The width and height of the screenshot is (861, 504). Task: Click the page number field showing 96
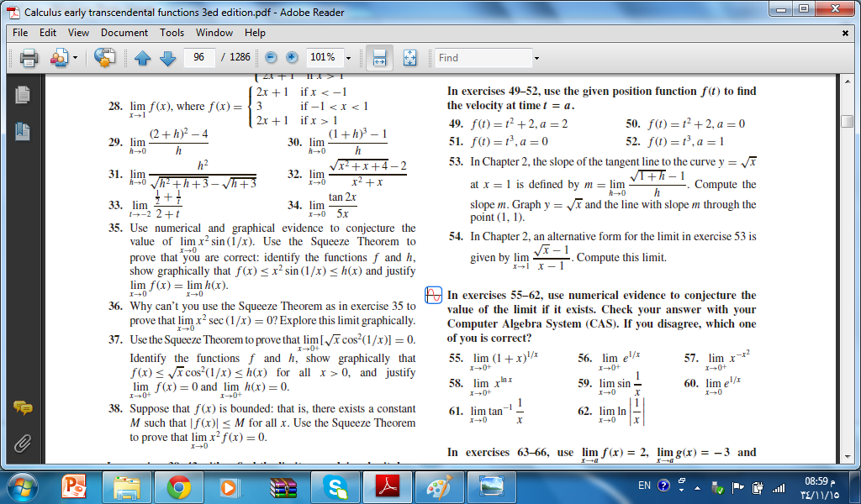pos(198,57)
